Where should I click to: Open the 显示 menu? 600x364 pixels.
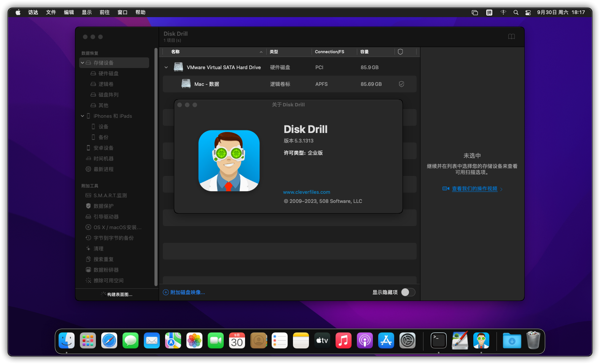(x=87, y=13)
